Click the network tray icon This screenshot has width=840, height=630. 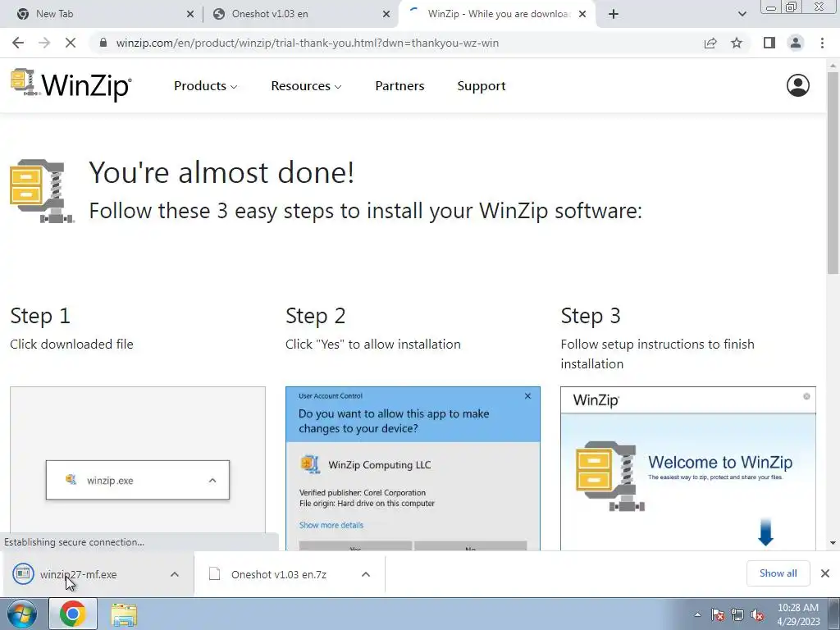pos(737,614)
